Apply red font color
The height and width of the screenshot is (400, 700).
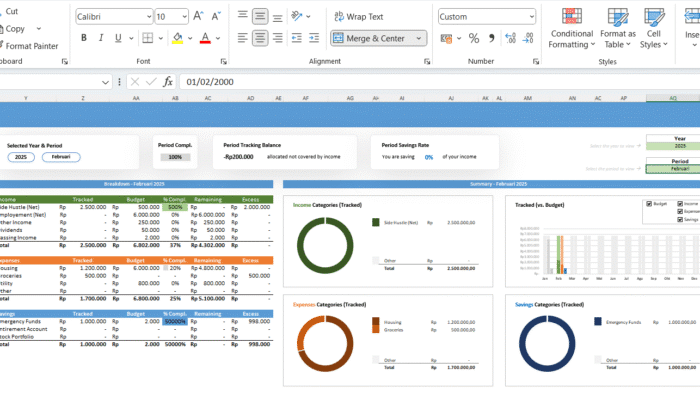[x=205, y=38]
